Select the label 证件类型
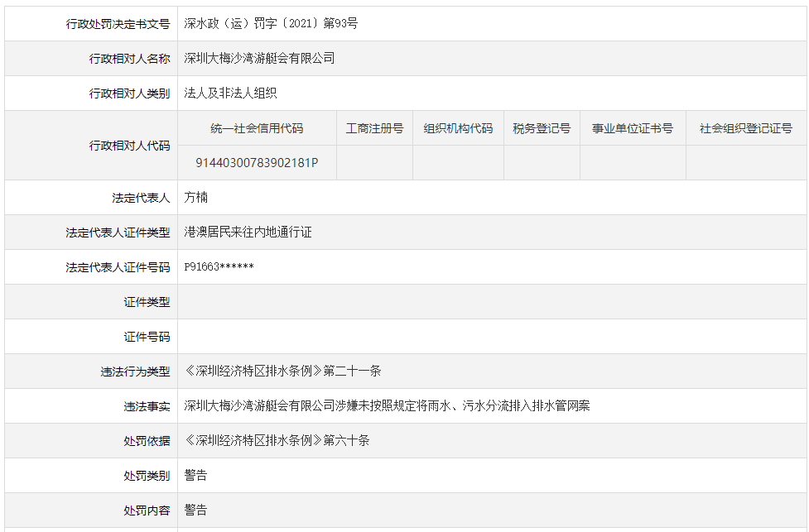809x532 pixels. [147, 302]
